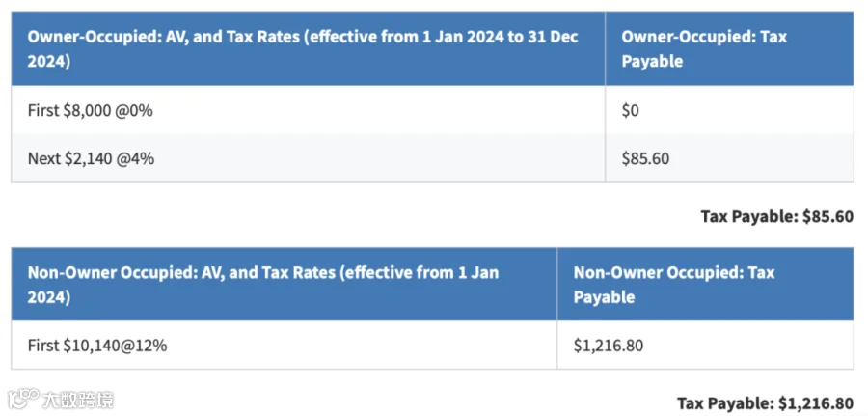Click the watermark logo icon at bottom left
The width and height of the screenshot is (868, 416).
[23, 399]
